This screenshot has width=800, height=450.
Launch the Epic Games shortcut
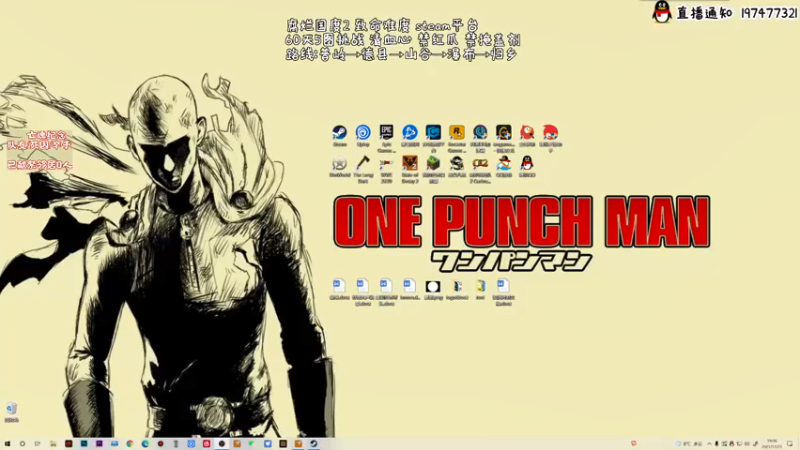point(386,138)
